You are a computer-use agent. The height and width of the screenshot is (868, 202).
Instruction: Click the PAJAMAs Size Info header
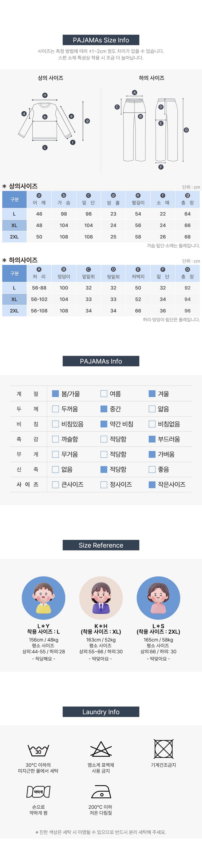coord(101,40)
